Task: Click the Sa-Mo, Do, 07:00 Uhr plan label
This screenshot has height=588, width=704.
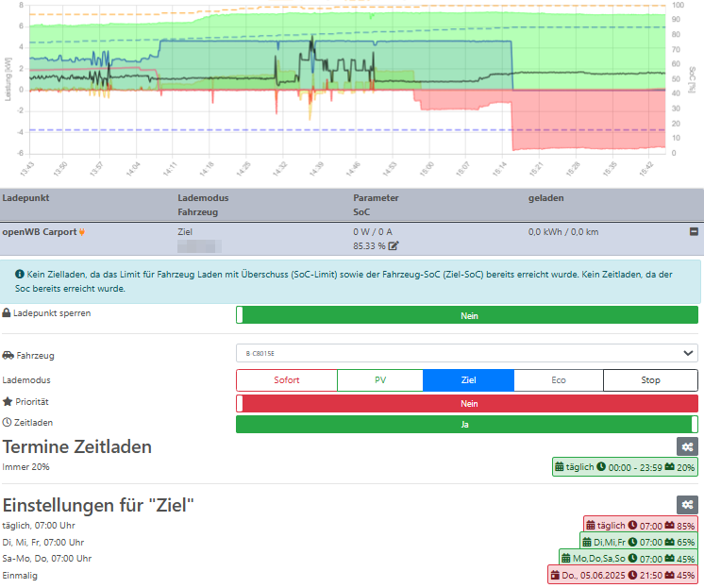Action: (x=46, y=559)
